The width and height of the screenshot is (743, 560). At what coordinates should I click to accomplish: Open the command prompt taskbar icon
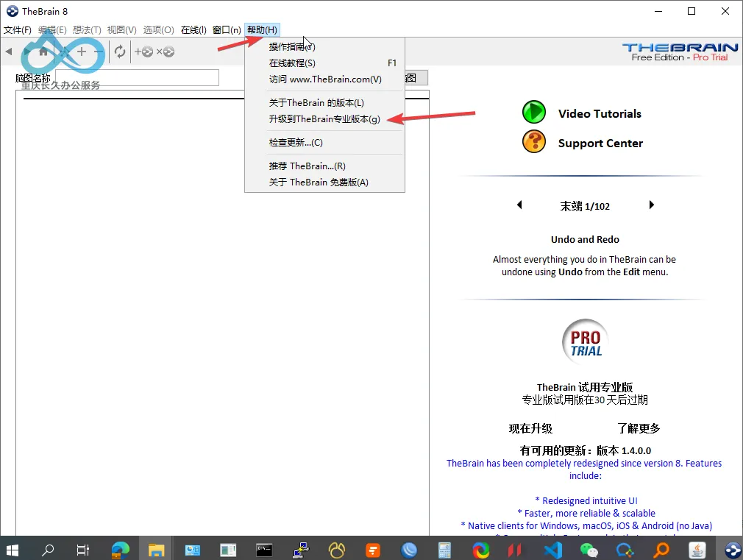(264, 550)
